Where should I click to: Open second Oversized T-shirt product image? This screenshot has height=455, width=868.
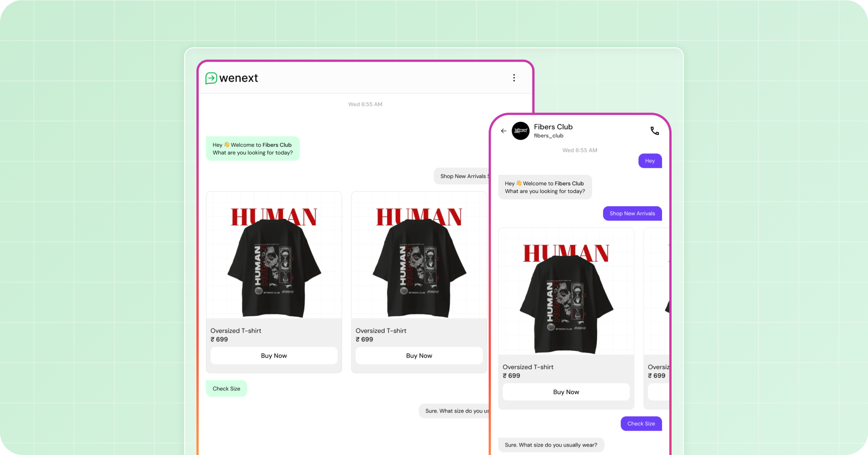pyautogui.click(x=419, y=255)
